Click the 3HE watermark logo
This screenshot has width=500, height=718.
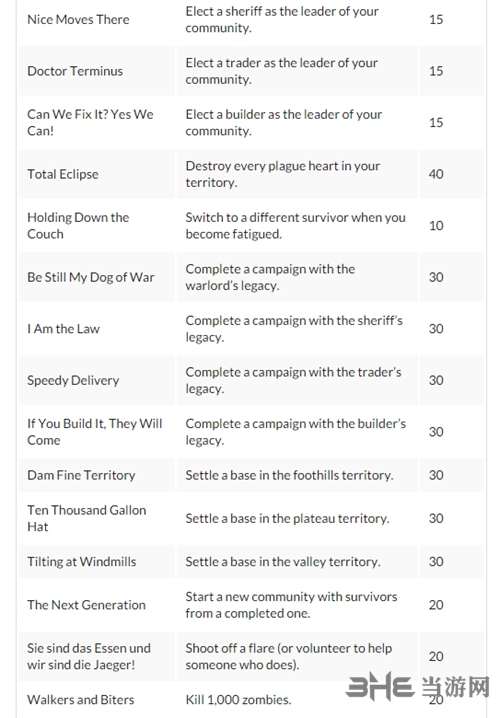tap(418, 686)
